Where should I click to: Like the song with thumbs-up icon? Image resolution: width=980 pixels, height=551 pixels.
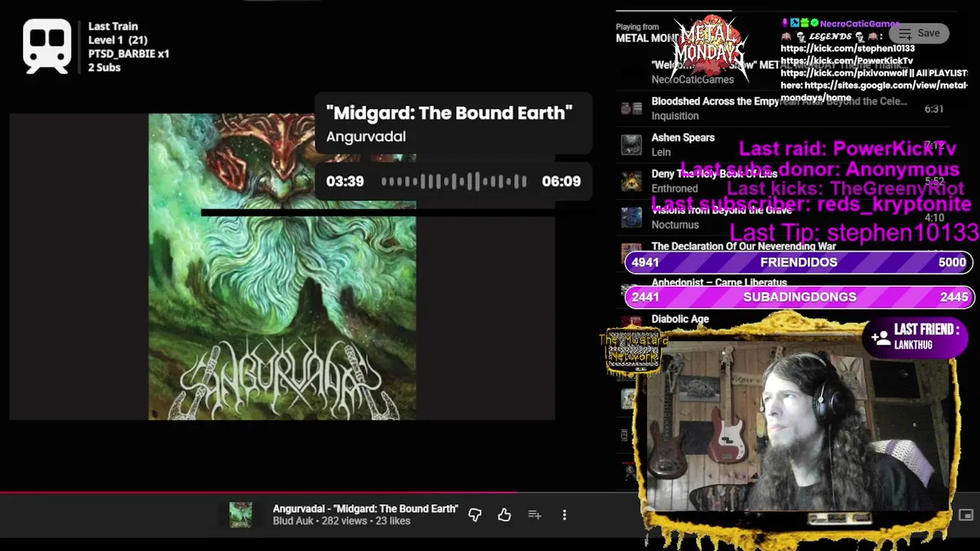tap(504, 515)
